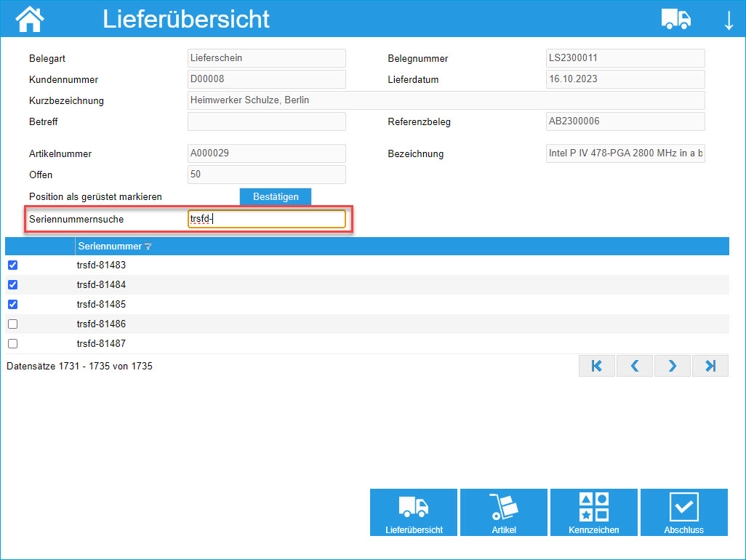Screen dimensions: 746x560
Task: Click the Seriennummernsuche search field
Action: (x=267, y=217)
